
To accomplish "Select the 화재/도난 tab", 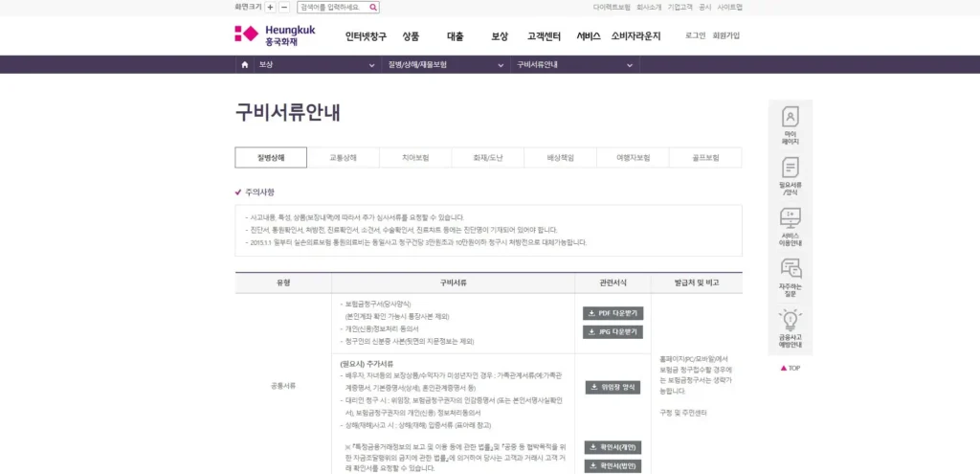I will (x=488, y=158).
